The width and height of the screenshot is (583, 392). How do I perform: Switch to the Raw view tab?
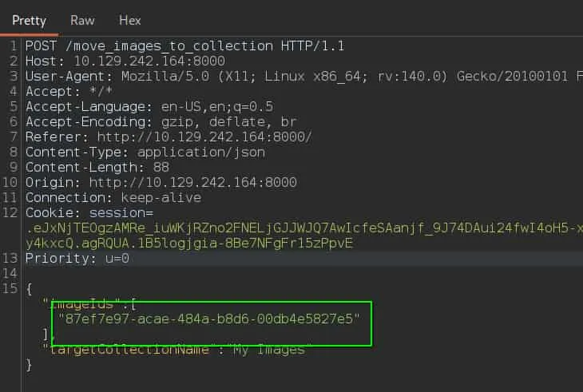click(82, 21)
